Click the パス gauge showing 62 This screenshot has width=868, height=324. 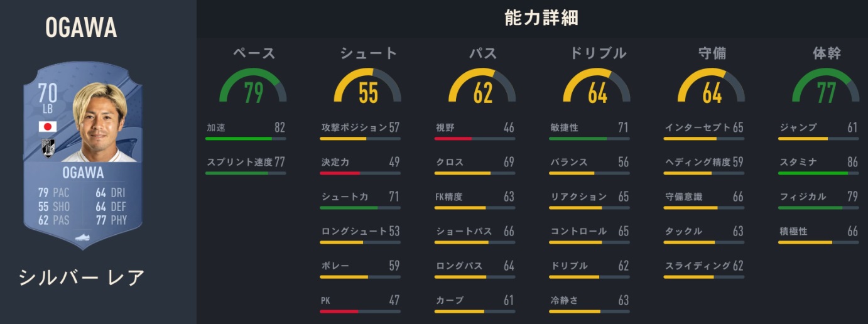[x=482, y=87]
